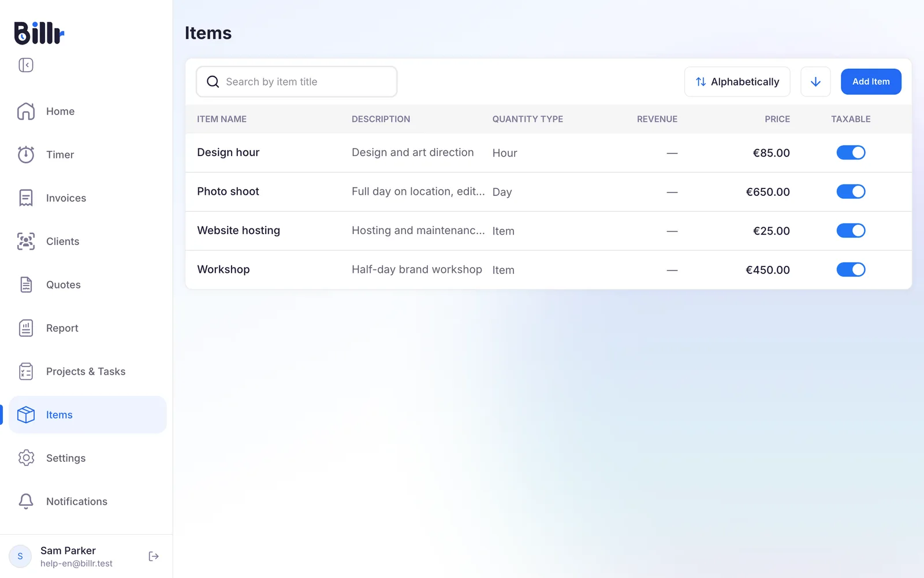This screenshot has height=578, width=924.
Task: Toggle taxable for Photo shoot
Action: click(x=851, y=191)
